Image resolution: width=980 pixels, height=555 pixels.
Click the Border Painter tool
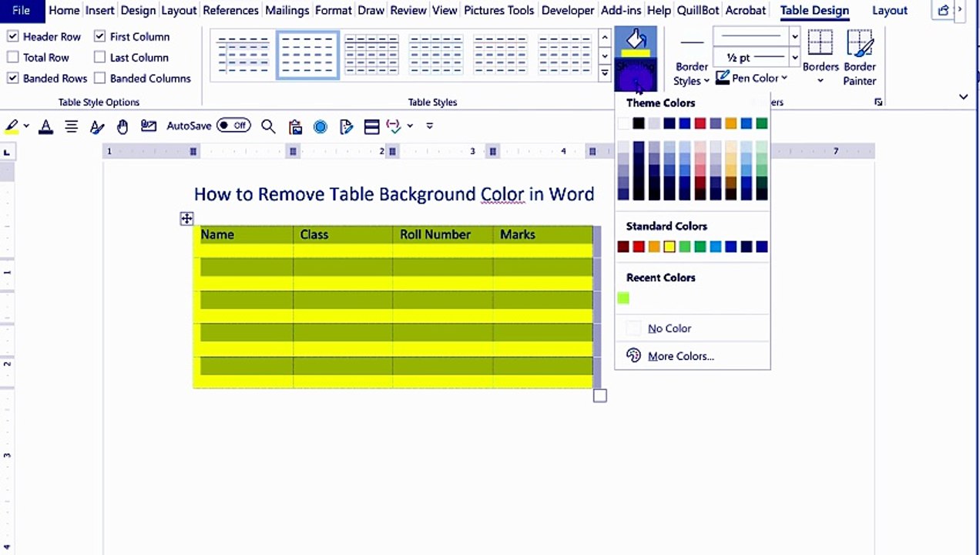click(x=859, y=58)
